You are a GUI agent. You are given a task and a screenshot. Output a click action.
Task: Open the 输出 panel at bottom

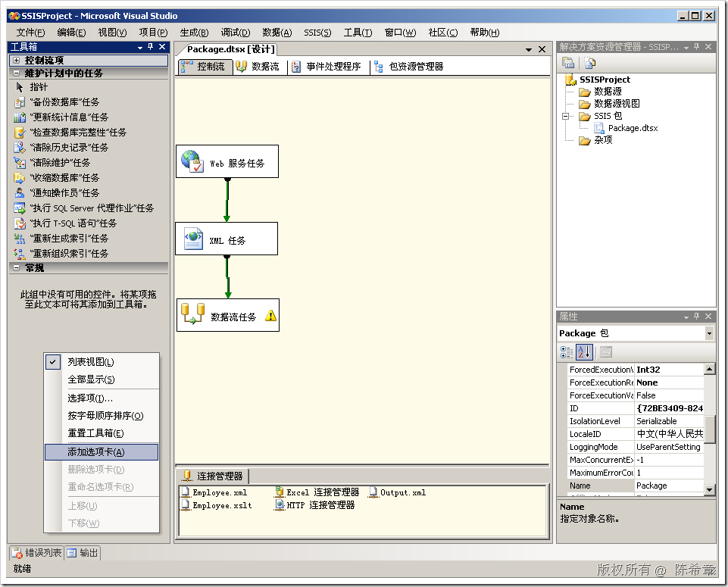tap(83, 553)
